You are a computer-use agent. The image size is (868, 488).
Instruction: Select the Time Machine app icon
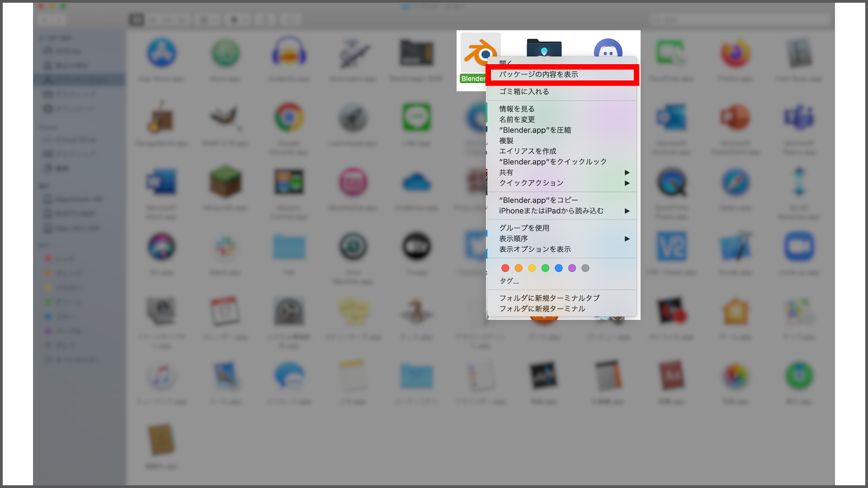(353, 246)
